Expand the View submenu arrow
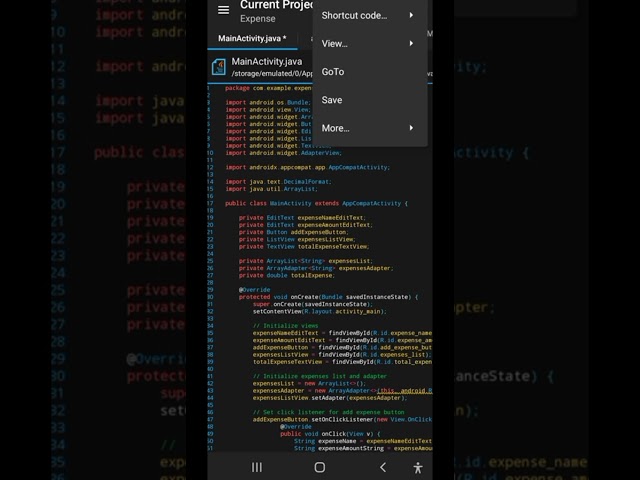Viewport: 640px width, 480px height. point(411,44)
